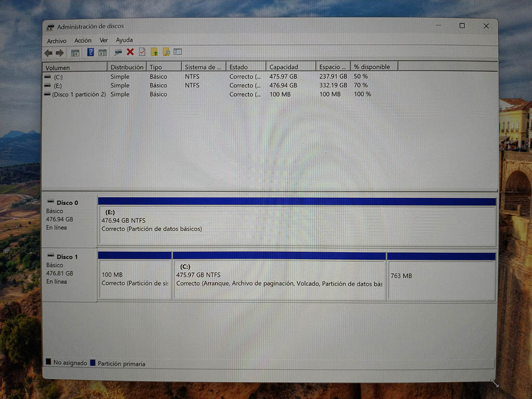Select the 763 MB partition on Disco 1
Viewport: 532px width, 399px height.
point(441,281)
